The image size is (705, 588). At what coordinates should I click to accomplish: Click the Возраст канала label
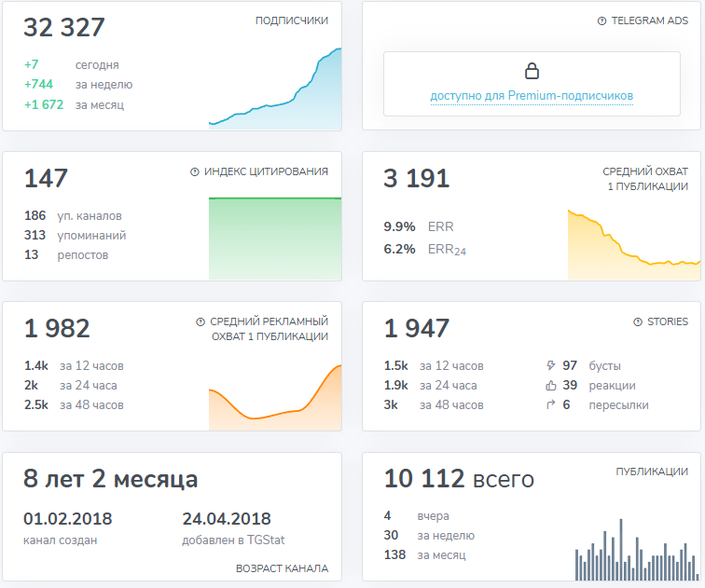[282, 567]
